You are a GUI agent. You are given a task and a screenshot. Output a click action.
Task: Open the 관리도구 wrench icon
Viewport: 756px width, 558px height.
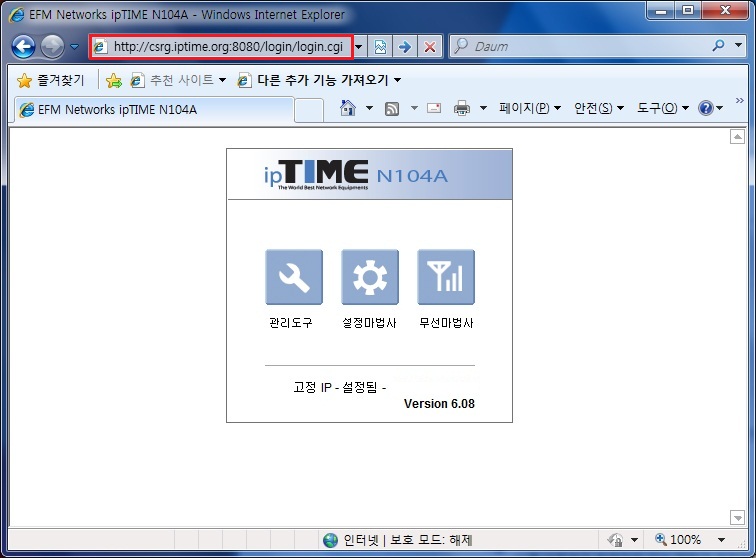point(294,277)
